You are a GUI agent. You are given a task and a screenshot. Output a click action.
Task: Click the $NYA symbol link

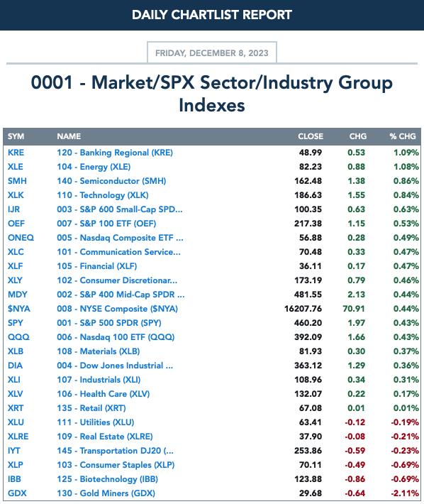[19, 309]
